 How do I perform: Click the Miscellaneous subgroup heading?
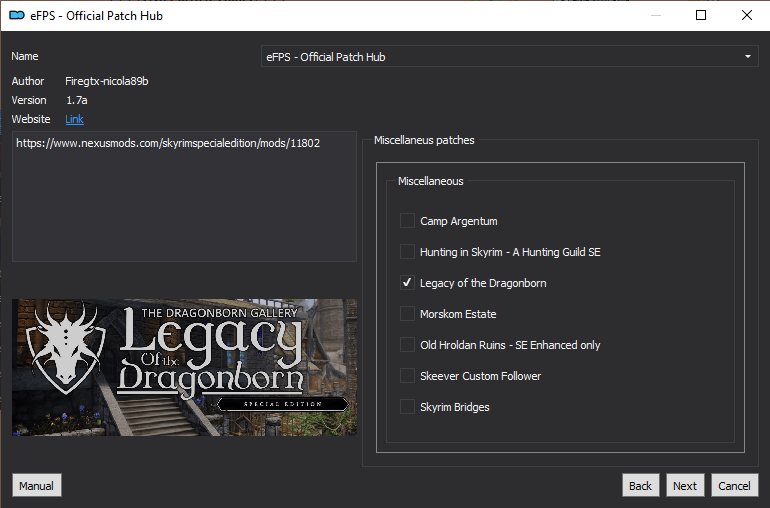pos(431,181)
